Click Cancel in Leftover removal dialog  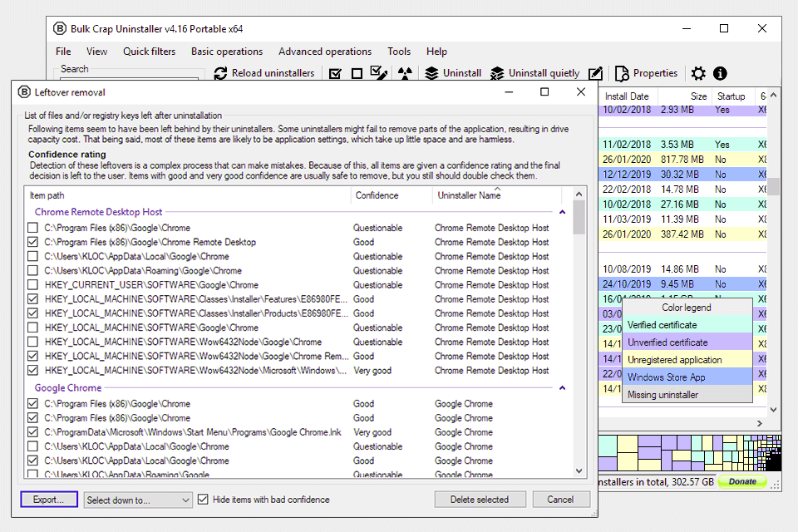[x=561, y=500]
